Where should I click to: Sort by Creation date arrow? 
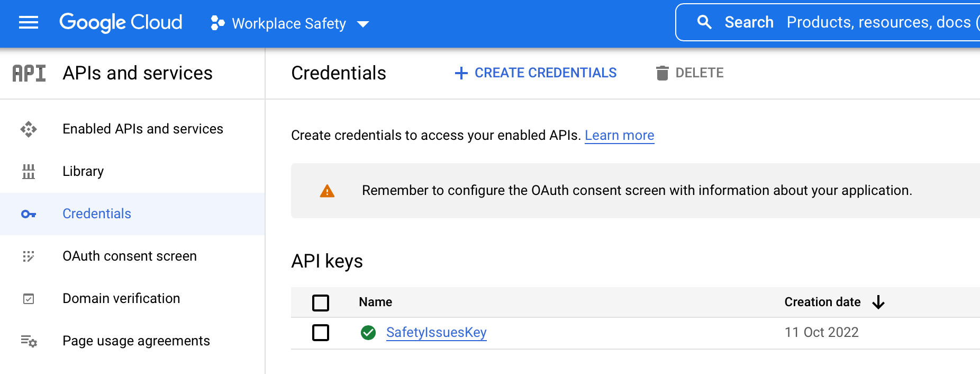pos(878,302)
